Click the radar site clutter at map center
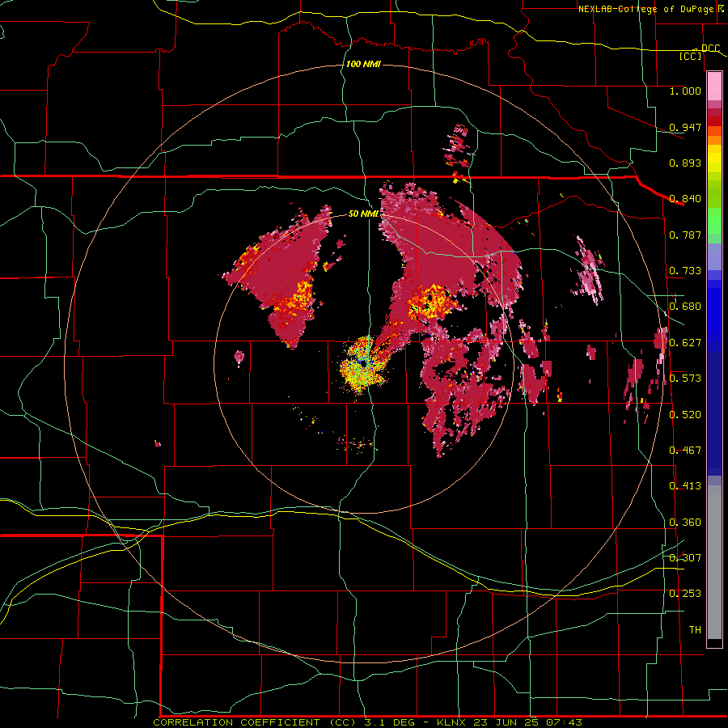This screenshot has width=728, height=728. click(x=363, y=365)
